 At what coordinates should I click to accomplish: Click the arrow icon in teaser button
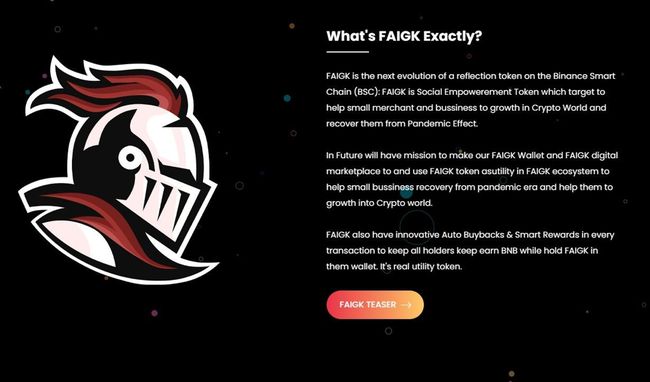point(406,305)
